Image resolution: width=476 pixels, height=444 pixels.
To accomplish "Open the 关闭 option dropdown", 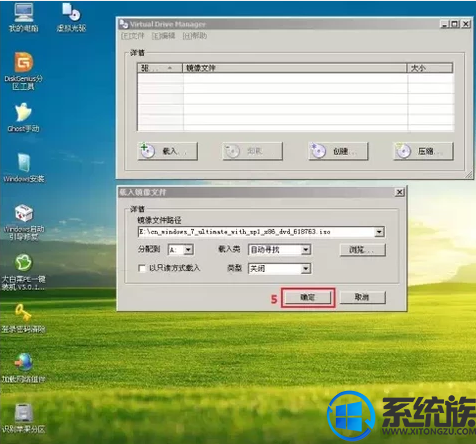I will (306, 269).
